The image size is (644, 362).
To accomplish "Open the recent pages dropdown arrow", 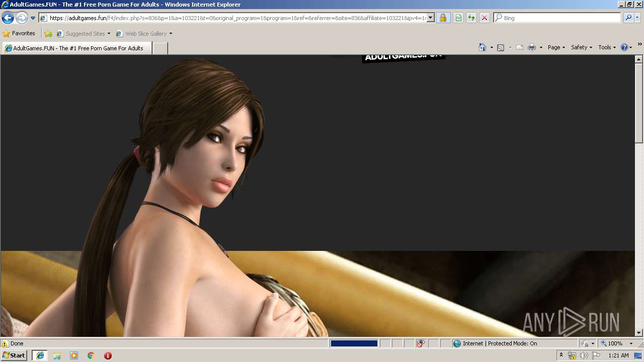I will (33, 18).
